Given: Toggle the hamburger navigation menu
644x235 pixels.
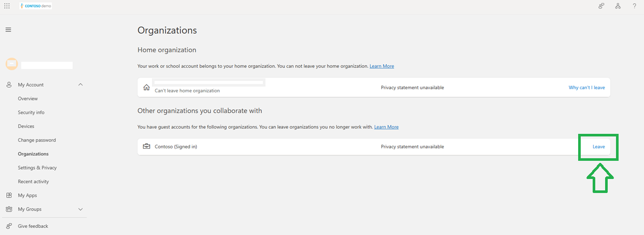Looking at the screenshot, I should click(x=8, y=30).
